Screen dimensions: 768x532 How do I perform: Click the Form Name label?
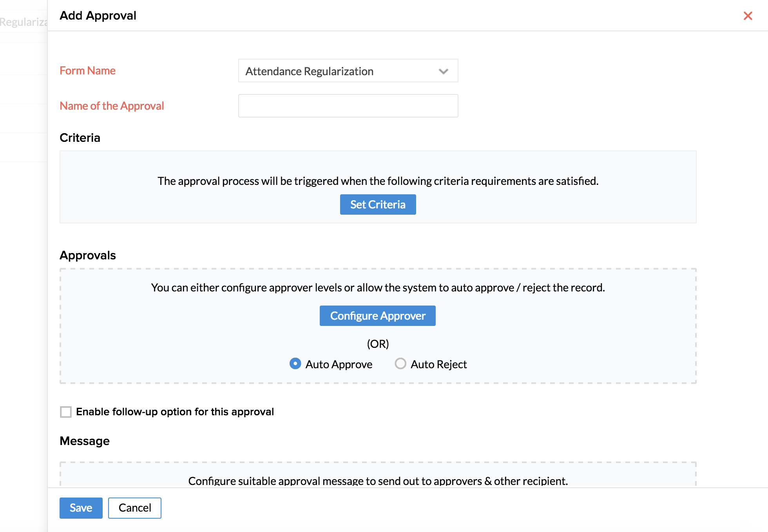click(x=87, y=71)
